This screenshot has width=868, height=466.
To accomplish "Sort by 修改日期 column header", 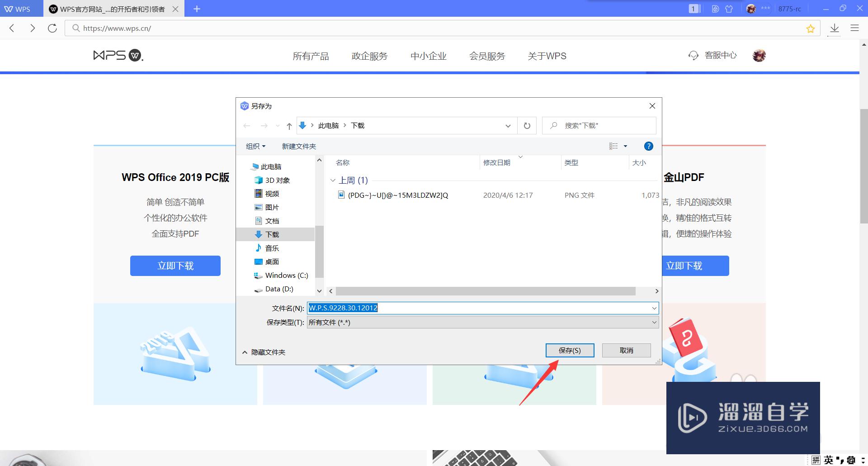I will [497, 162].
